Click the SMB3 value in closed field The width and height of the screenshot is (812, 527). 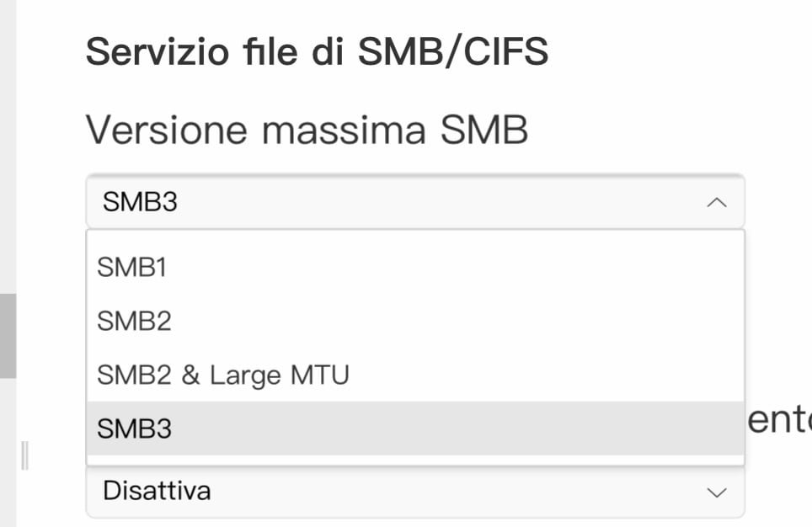[x=140, y=202]
